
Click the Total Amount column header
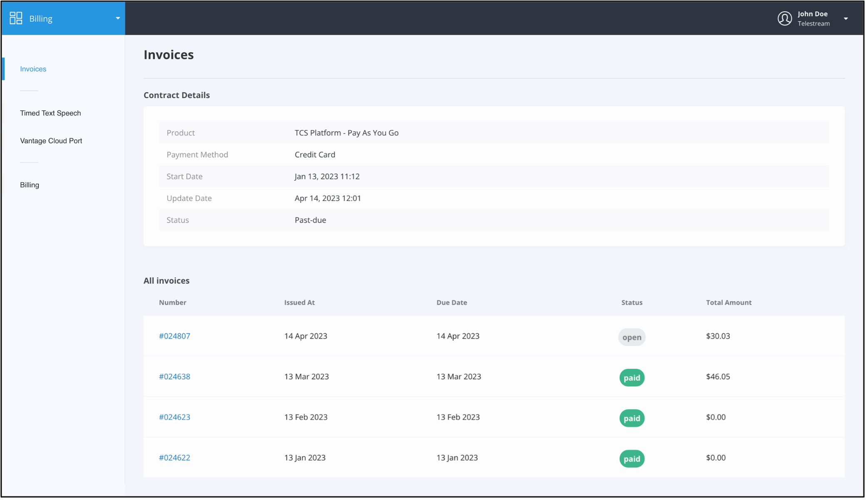[729, 302]
